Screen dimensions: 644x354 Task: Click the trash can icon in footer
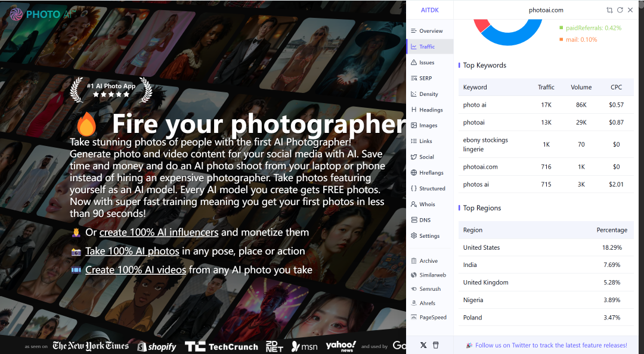click(436, 345)
